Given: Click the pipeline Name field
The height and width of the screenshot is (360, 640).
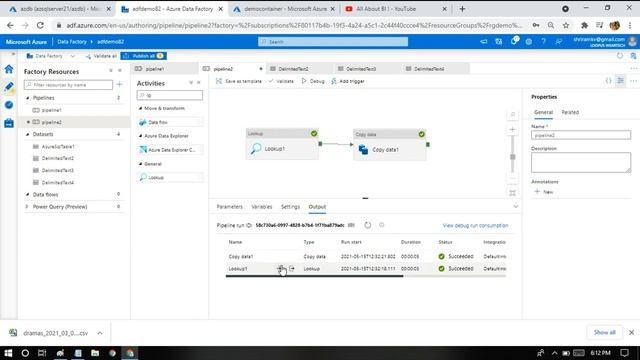Looking at the screenshot, I should click(x=581, y=135).
